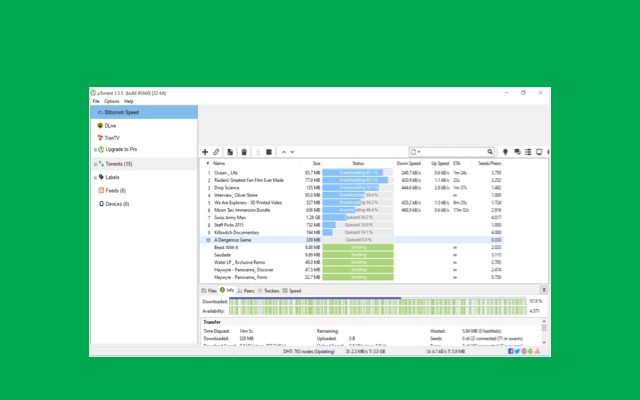Click the Labels tag icon in sidebar
640x400 pixels.
pyautogui.click(x=101, y=177)
